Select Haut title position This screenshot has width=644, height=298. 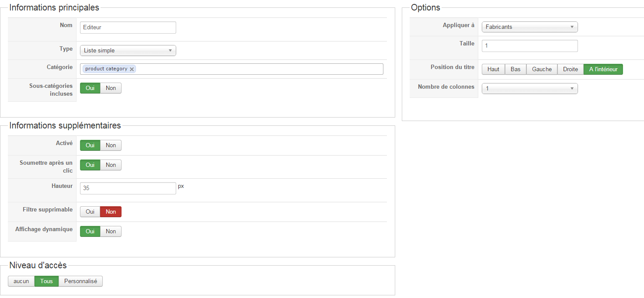click(493, 69)
